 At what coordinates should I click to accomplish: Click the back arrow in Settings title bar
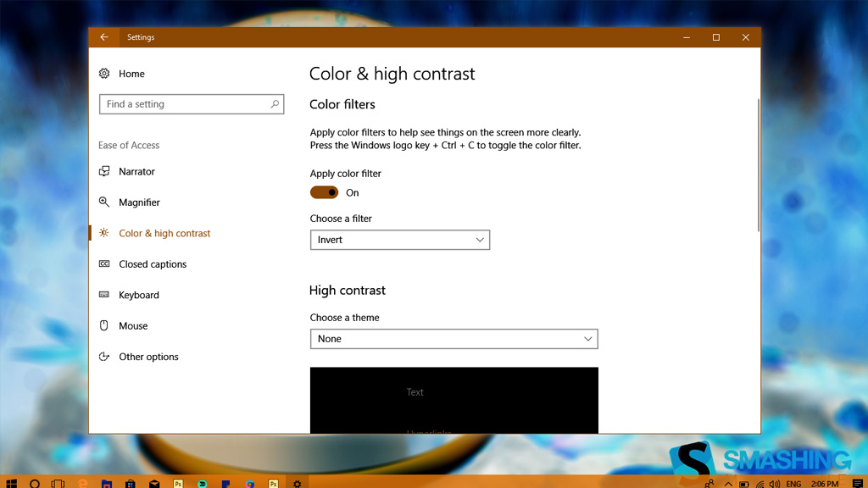pos(104,37)
